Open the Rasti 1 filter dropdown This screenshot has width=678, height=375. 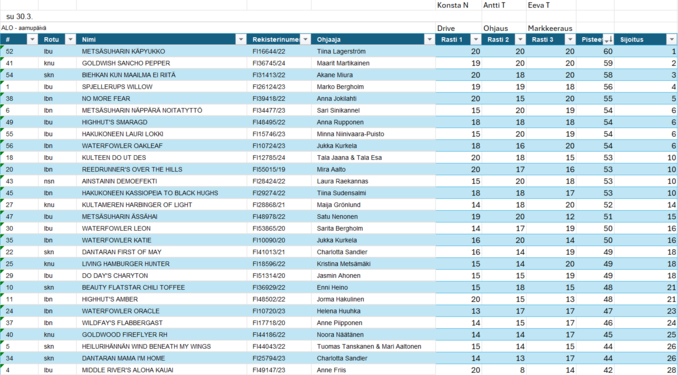[476, 39]
